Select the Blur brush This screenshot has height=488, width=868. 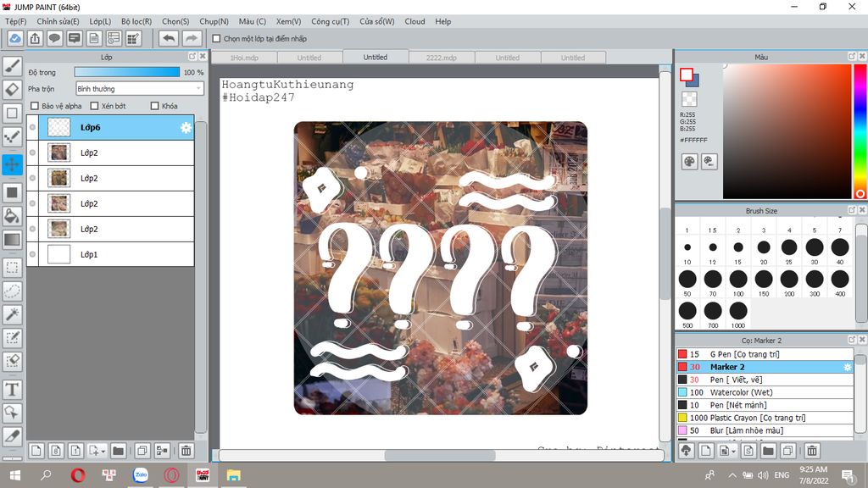coord(765,430)
